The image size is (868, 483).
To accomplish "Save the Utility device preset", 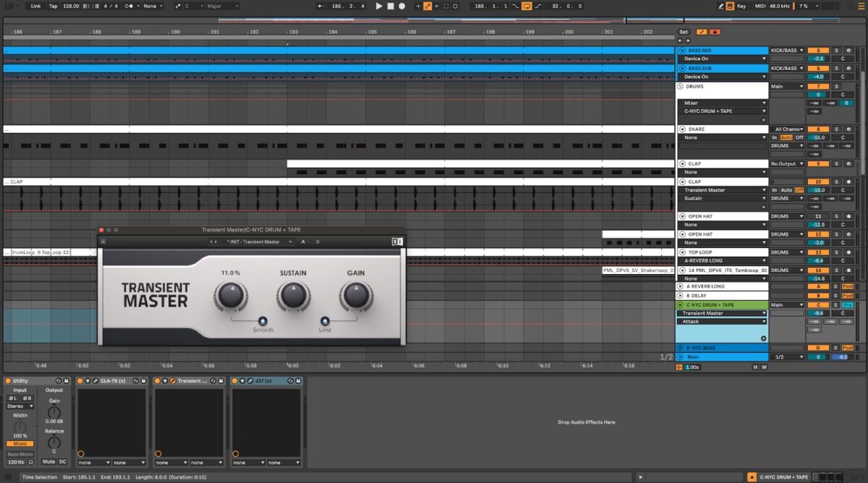I will 67,381.
